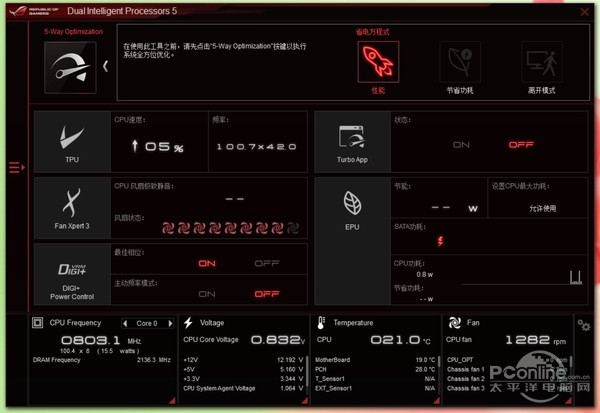Click the EXT_Sensor1 row
The height and width of the screenshot is (413, 600).
pos(375,389)
